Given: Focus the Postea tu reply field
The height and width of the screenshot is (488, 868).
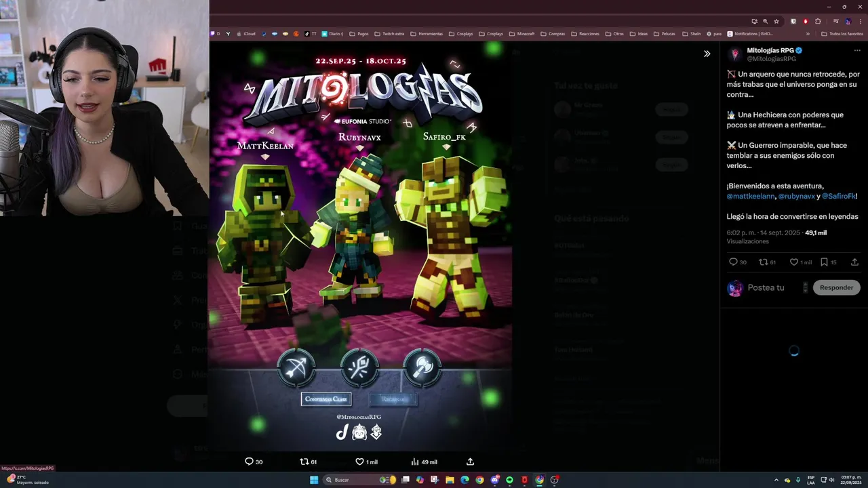Looking at the screenshot, I should click(x=773, y=287).
